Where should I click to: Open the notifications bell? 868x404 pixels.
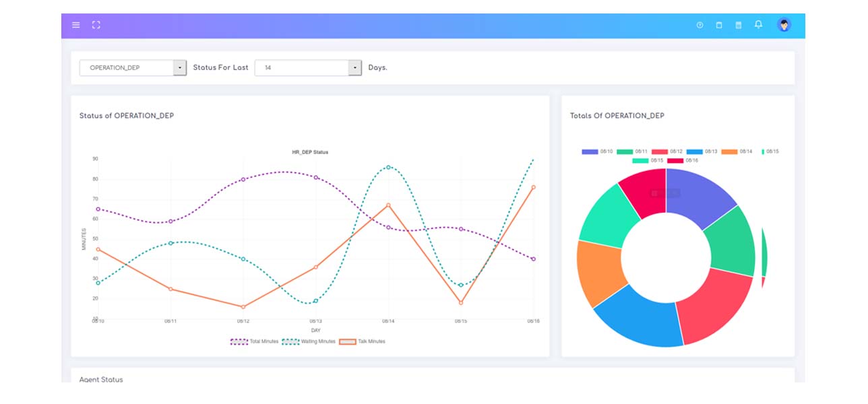758,25
